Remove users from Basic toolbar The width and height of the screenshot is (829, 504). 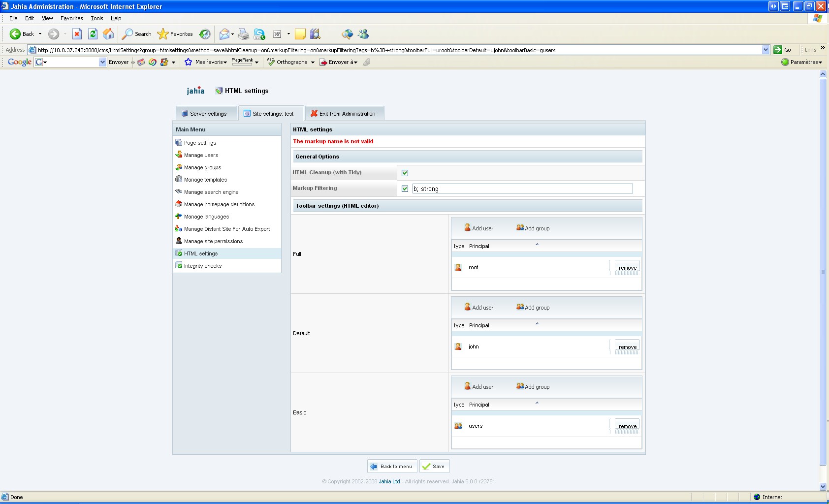pos(627,426)
